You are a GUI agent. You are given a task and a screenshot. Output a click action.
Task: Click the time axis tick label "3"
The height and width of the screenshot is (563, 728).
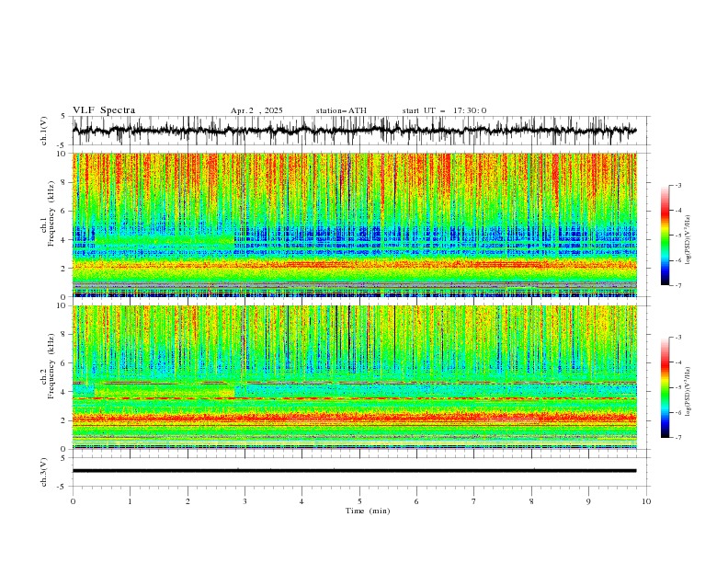(245, 501)
